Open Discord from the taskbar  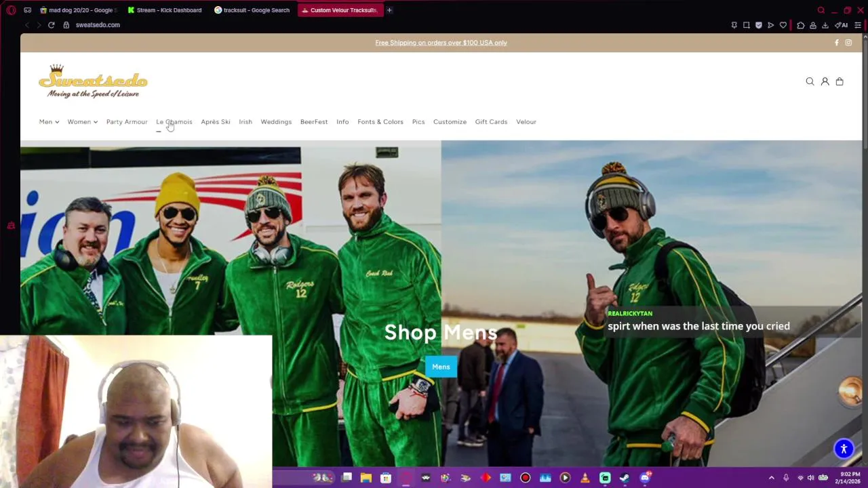(644, 478)
